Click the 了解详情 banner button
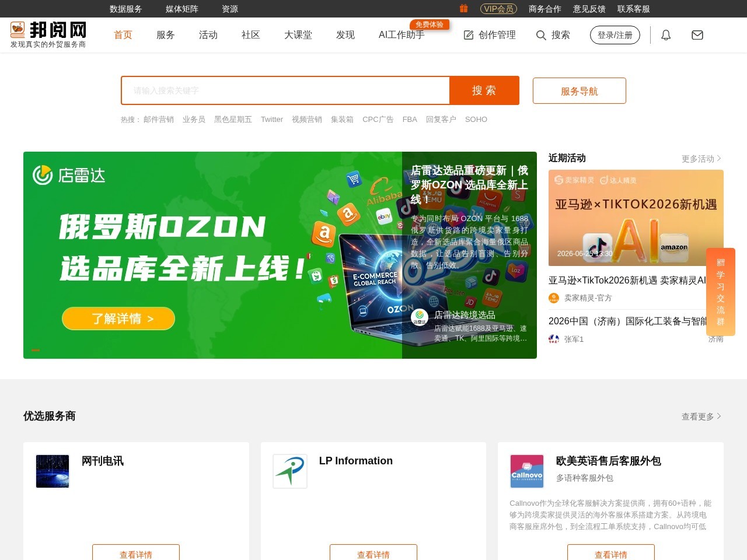This screenshot has width=747, height=560. point(118,318)
